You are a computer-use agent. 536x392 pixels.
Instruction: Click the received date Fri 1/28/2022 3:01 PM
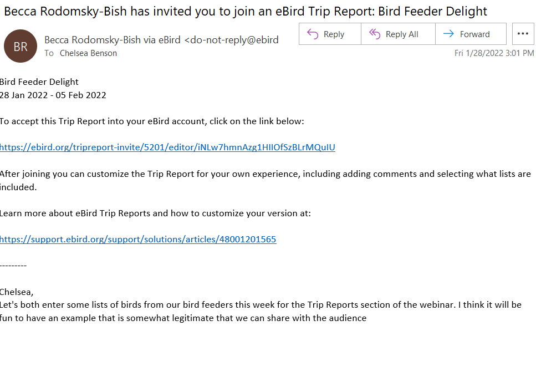tap(494, 53)
